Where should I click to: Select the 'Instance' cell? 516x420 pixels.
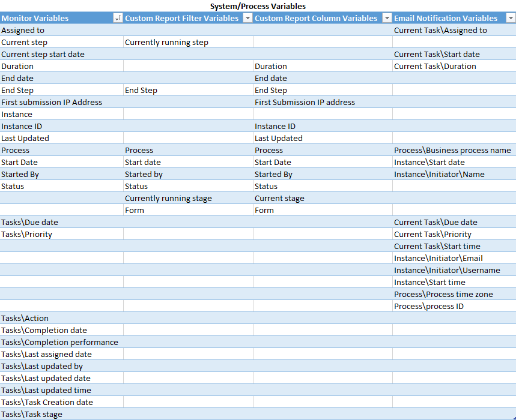coord(61,114)
